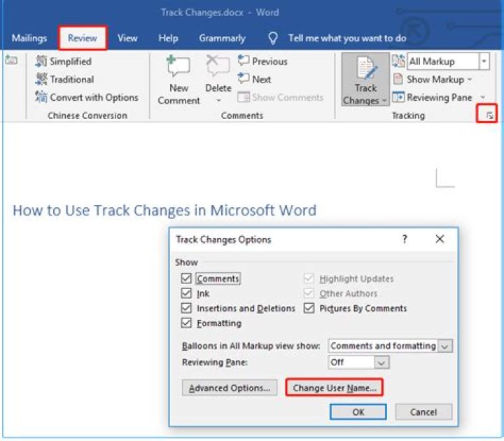Open the Tracking dialog launcher
Screen dimensions: 504x441
[x=489, y=115]
